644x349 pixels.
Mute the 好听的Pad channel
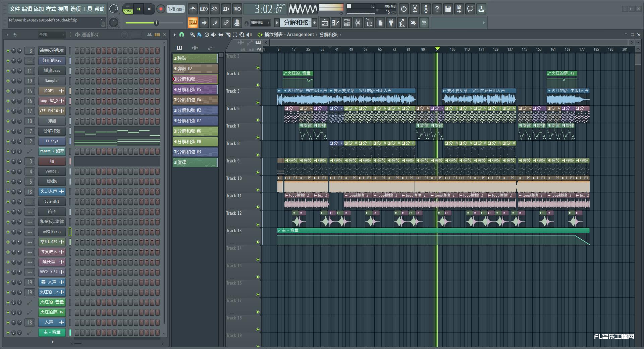point(8,61)
